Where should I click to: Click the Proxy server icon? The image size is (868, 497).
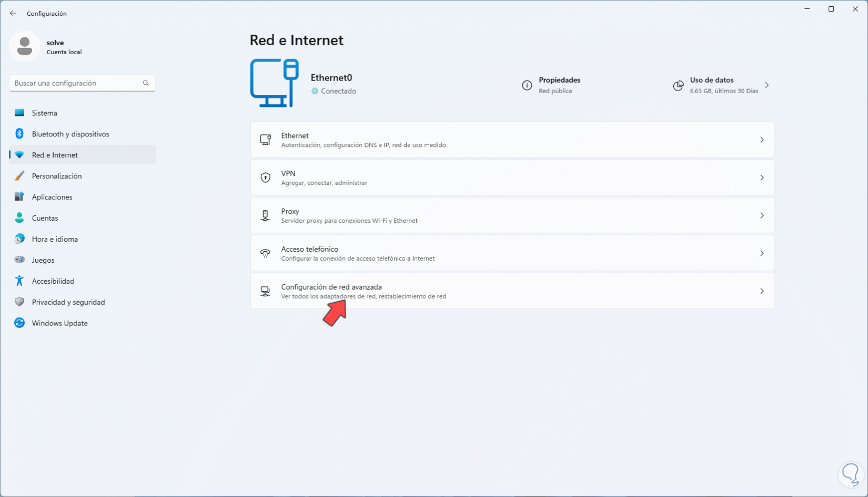coord(266,215)
